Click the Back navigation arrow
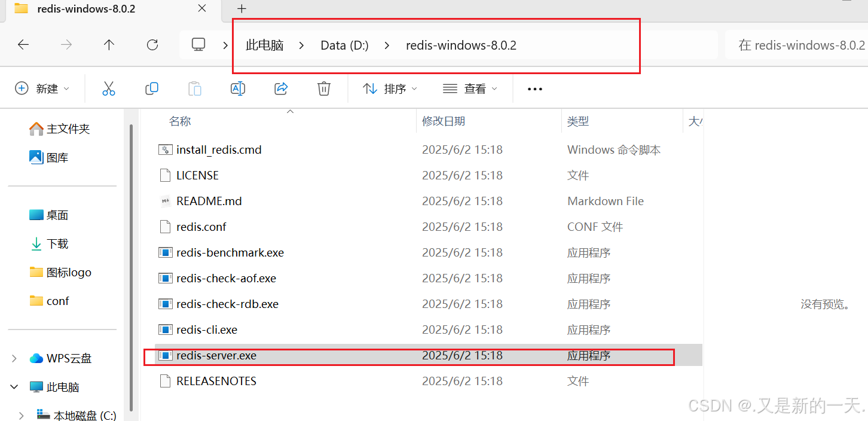The width and height of the screenshot is (868, 421). click(x=23, y=45)
